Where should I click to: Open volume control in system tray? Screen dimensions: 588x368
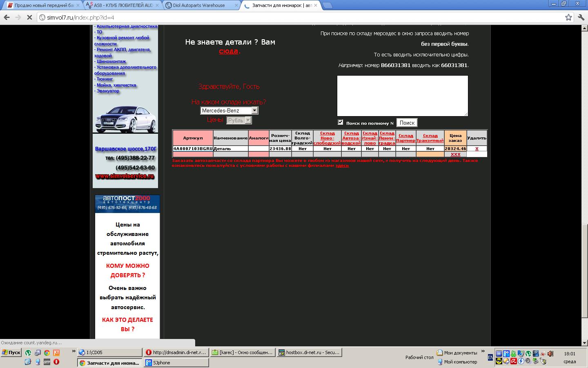pyautogui.click(x=550, y=354)
